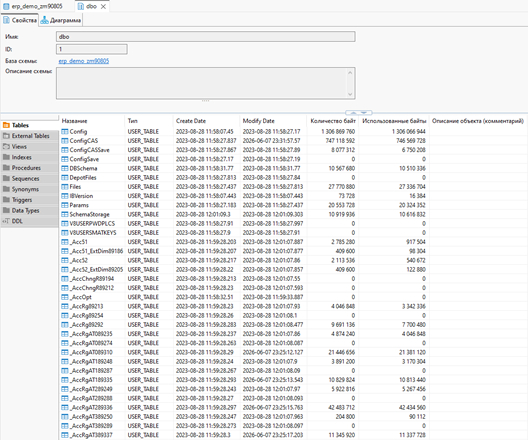The image size is (528, 440).
Task: Switch to the Диаграмма tab
Action: (x=61, y=21)
